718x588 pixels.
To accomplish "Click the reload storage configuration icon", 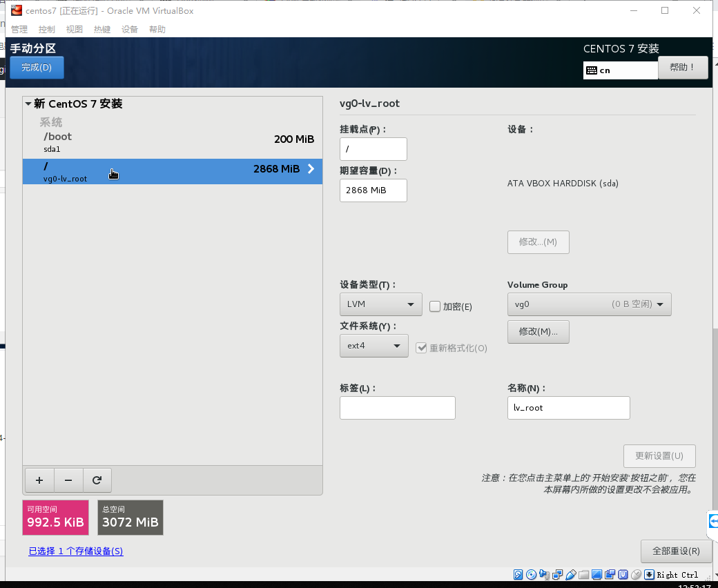I will pos(97,480).
